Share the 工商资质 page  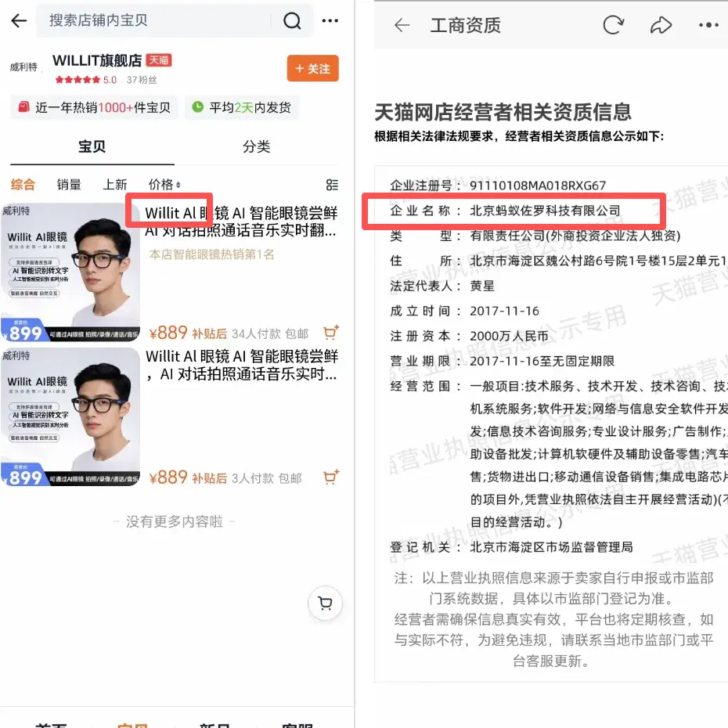click(x=661, y=25)
